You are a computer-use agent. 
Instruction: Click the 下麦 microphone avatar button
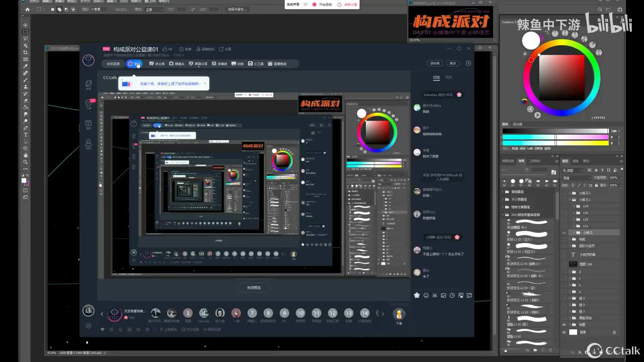pyautogui.click(x=399, y=315)
